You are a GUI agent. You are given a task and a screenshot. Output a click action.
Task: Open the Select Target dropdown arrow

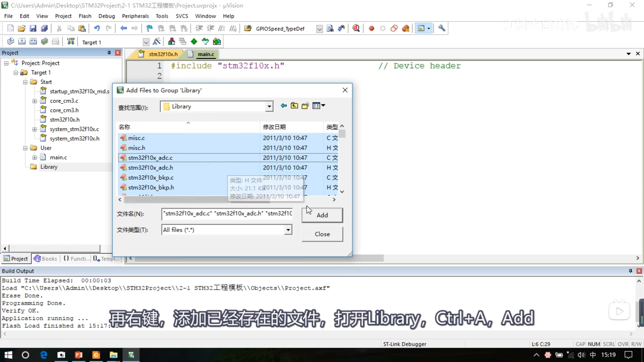pos(146,42)
